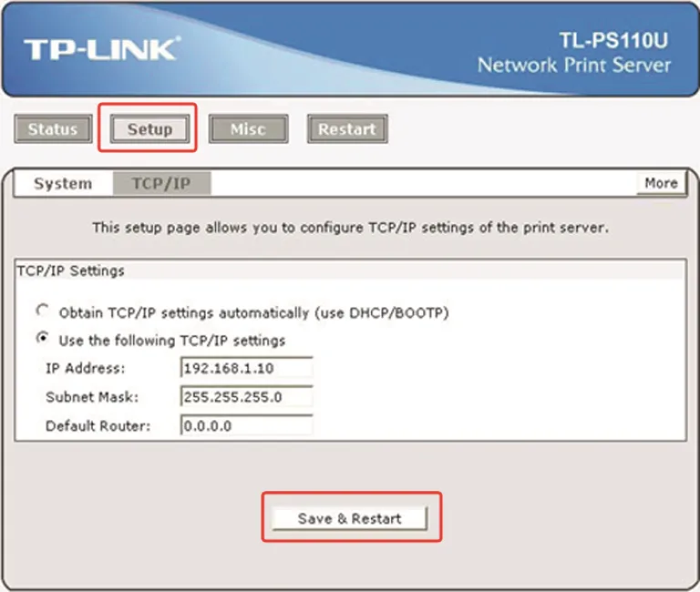The height and width of the screenshot is (592, 700).
Task: Click the More button
Action: pyautogui.click(x=661, y=183)
